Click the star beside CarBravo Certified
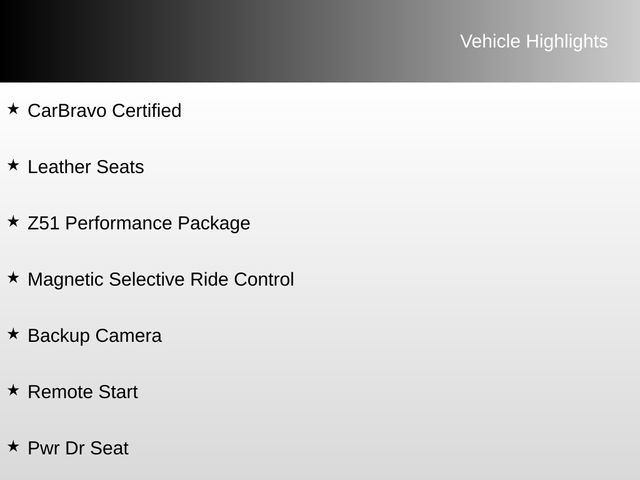Screen dimensions: 640x480 [x=13, y=109]
